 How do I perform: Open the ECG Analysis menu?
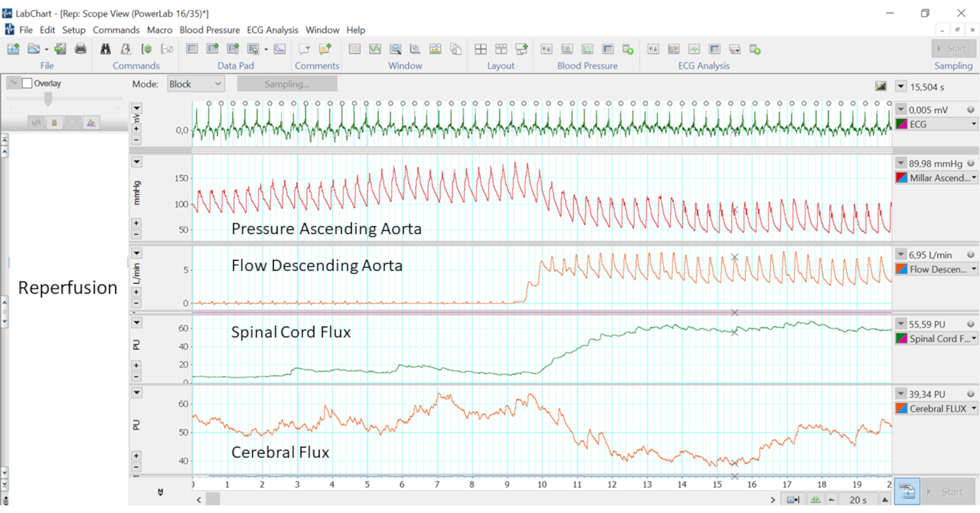[x=272, y=30]
